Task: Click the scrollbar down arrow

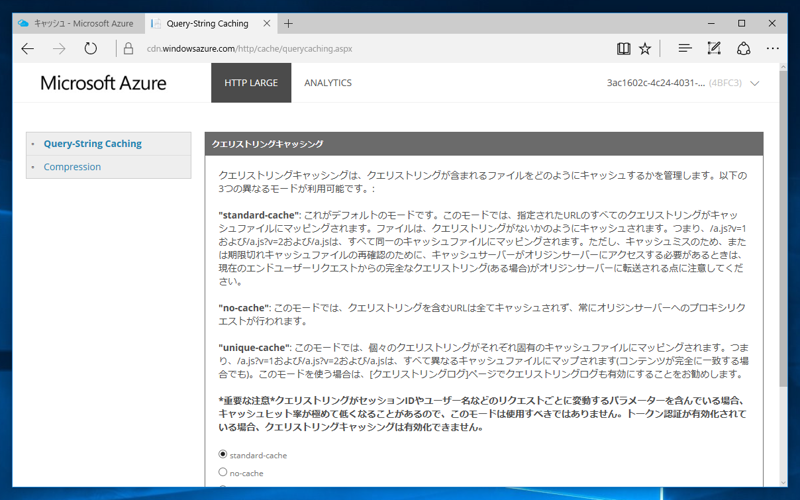Action: click(x=783, y=483)
